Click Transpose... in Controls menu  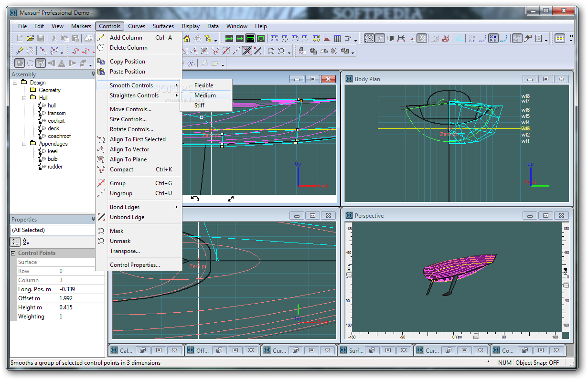tap(139, 251)
